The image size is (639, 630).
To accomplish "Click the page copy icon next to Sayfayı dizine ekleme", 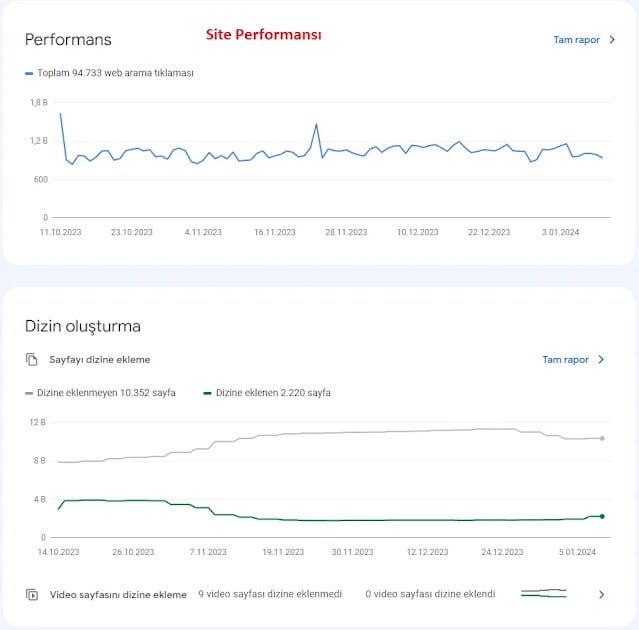I will click(x=32, y=359).
